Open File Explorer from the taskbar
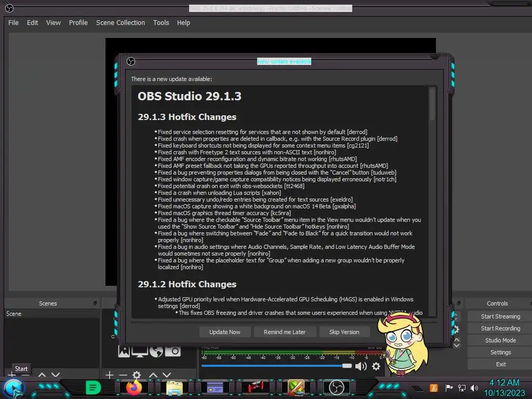The width and height of the screenshot is (532, 399). [175, 388]
